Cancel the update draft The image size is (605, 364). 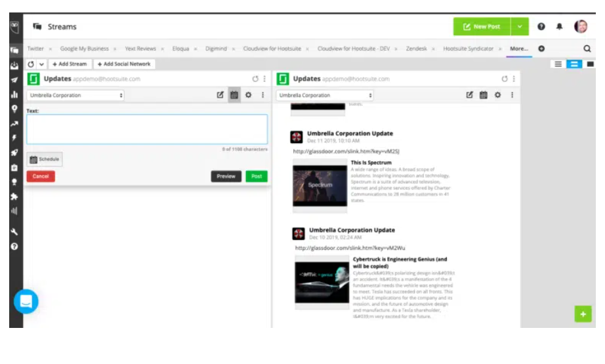(41, 176)
